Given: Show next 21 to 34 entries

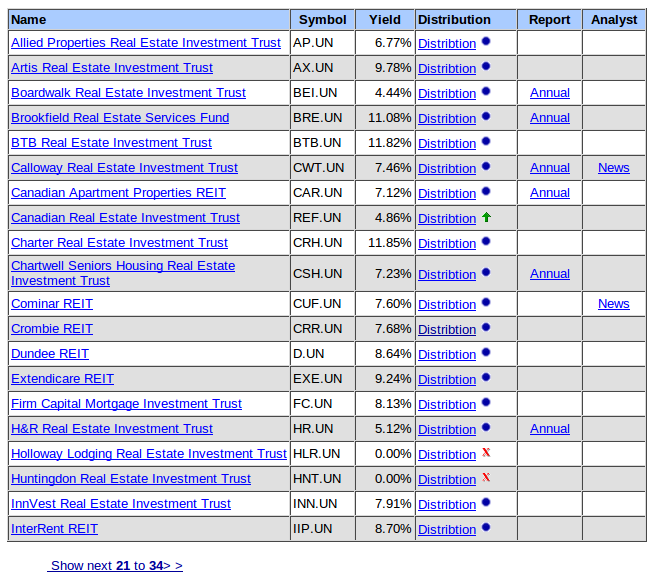Looking at the screenshot, I should 115,566.
